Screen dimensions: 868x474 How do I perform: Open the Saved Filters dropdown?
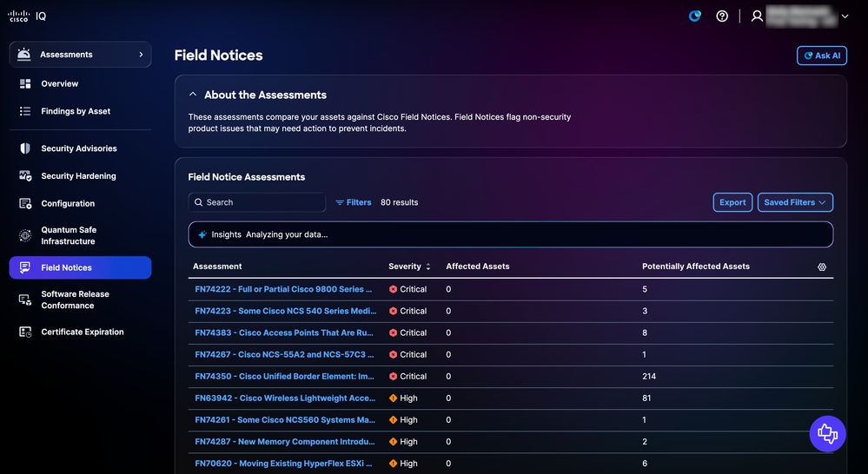point(795,202)
